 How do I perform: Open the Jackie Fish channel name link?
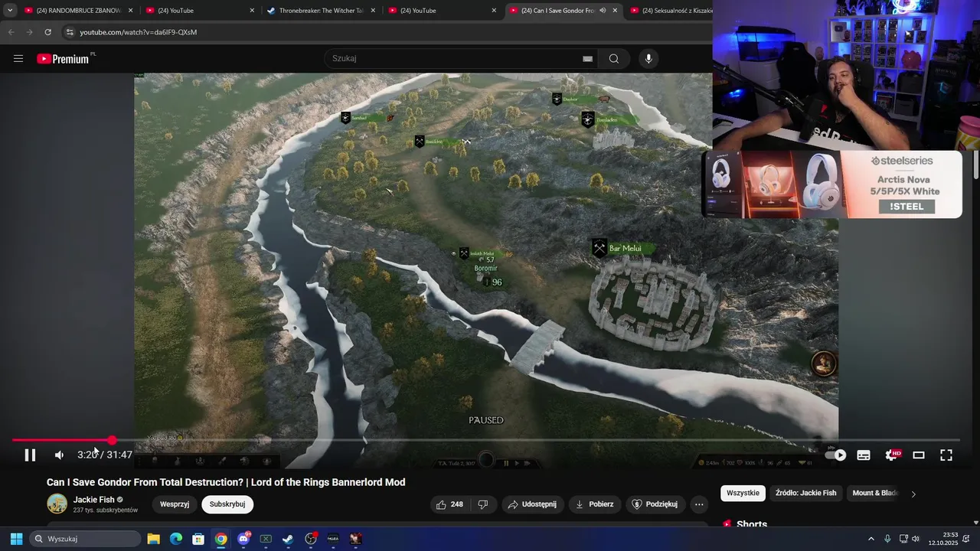[93, 500]
